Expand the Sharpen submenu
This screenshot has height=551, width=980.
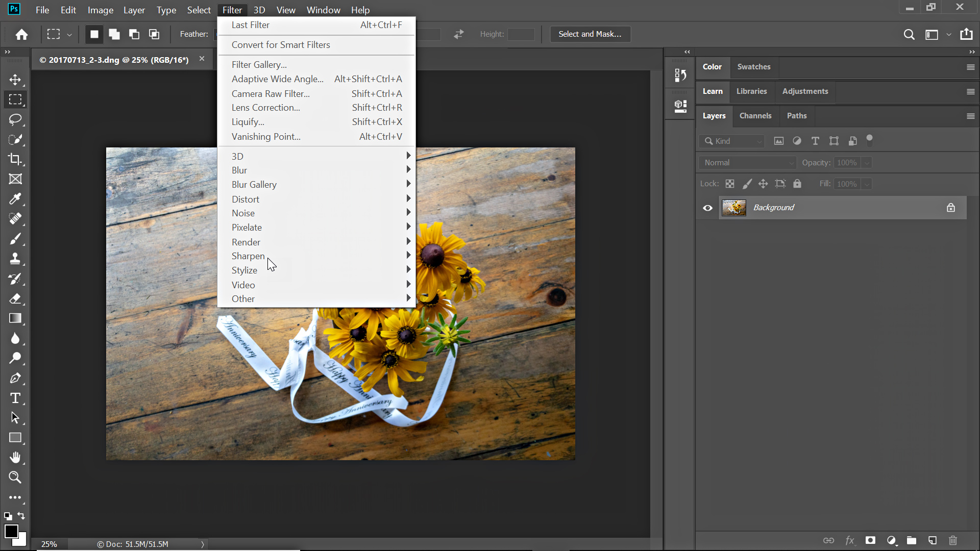(x=249, y=256)
